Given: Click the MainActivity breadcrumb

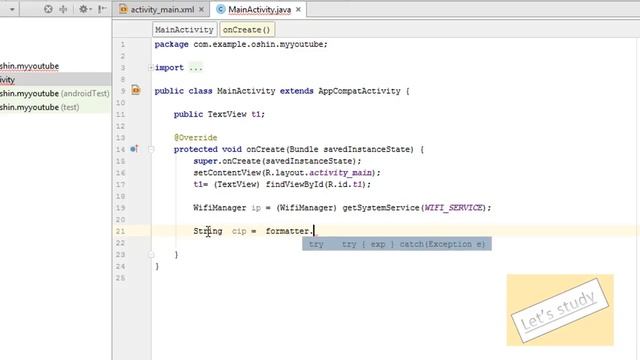Looking at the screenshot, I should click(184, 30).
